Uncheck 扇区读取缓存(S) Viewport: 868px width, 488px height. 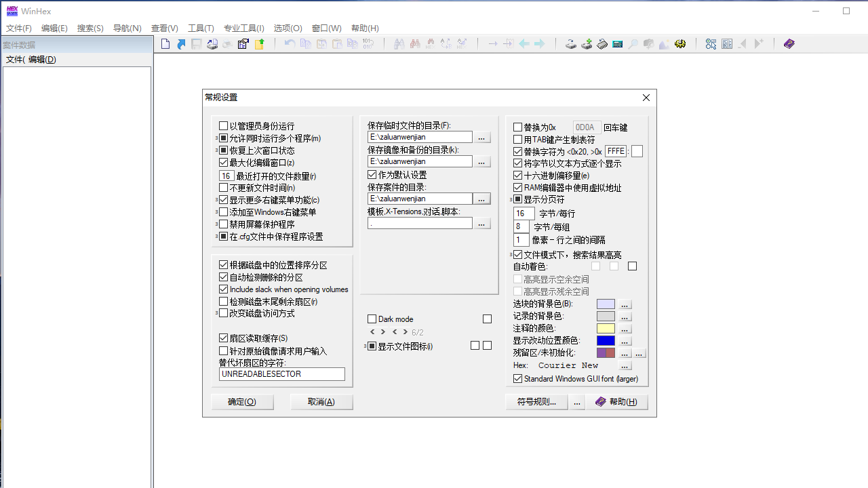point(224,338)
